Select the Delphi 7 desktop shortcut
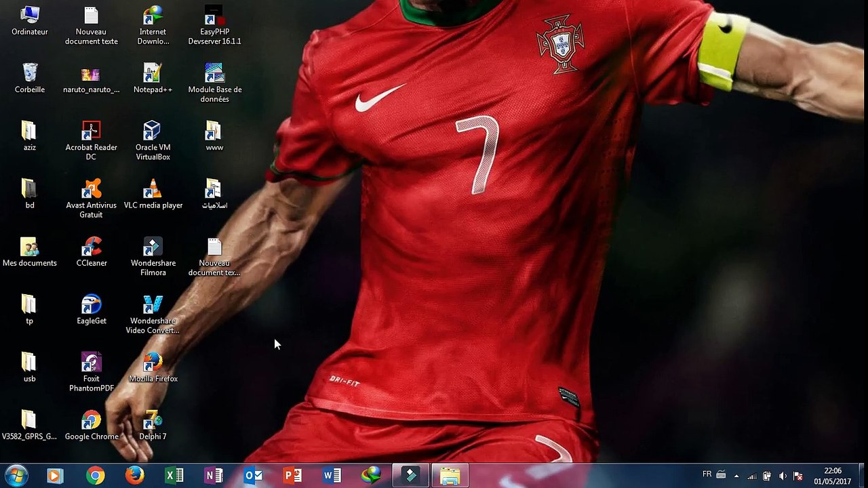 pos(153,426)
